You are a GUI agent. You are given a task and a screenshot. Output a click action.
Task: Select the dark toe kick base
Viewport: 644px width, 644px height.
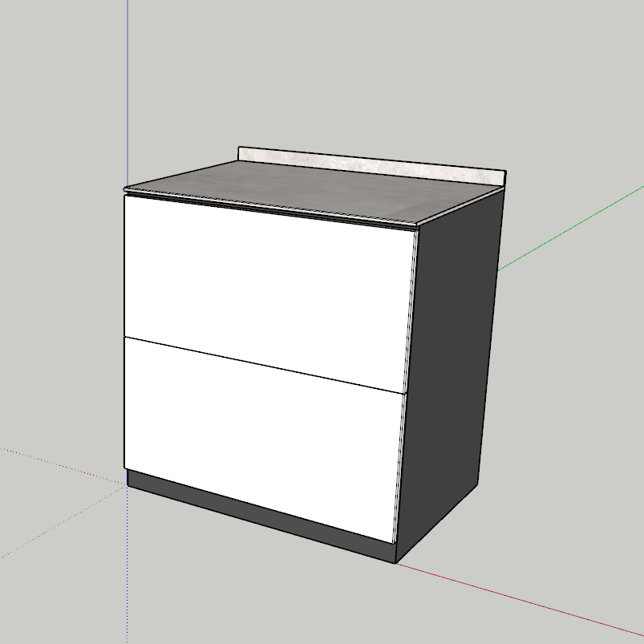(x=261, y=516)
